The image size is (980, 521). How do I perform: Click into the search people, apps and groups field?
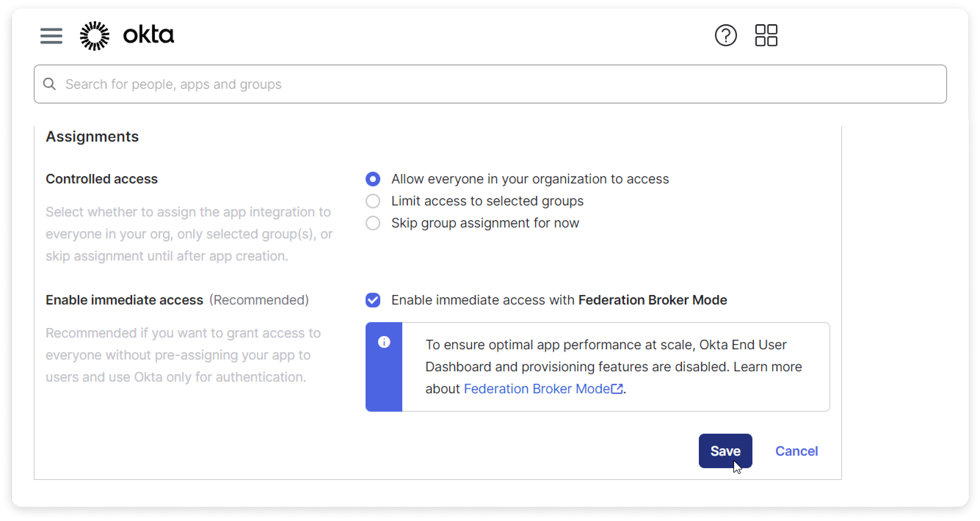pos(490,84)
